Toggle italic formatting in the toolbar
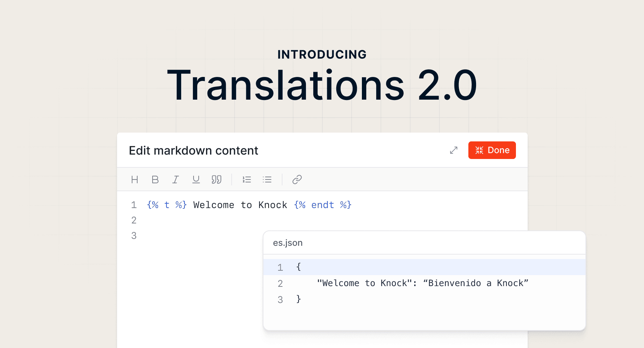The height and width of the screenshot is (348, 644). tap(176, 179)
